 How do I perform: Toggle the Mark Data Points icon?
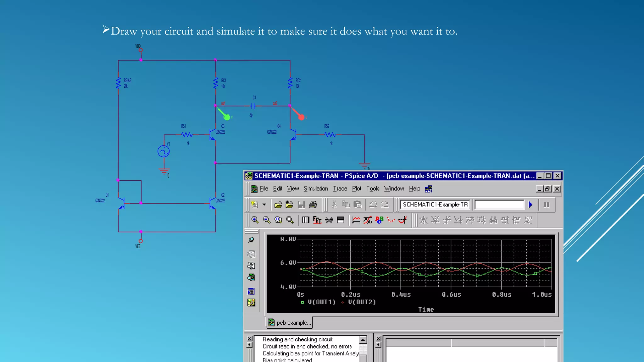click(391, 220)
